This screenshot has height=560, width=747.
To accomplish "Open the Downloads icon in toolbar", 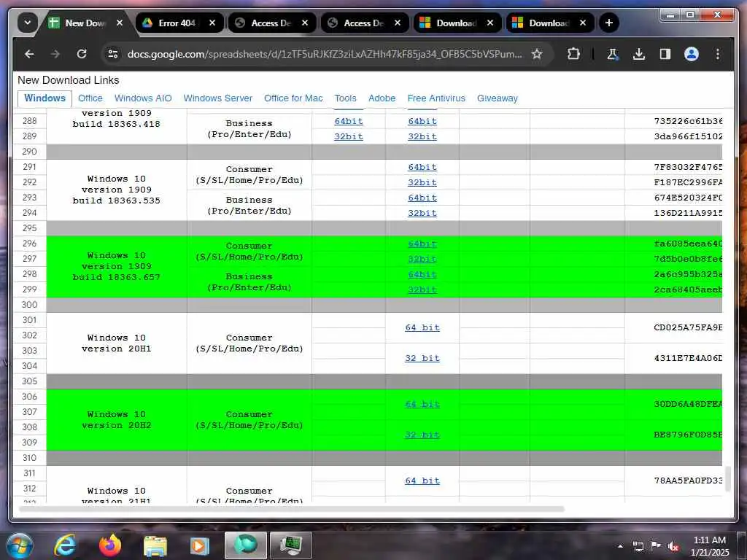I will tap(639, 54).
